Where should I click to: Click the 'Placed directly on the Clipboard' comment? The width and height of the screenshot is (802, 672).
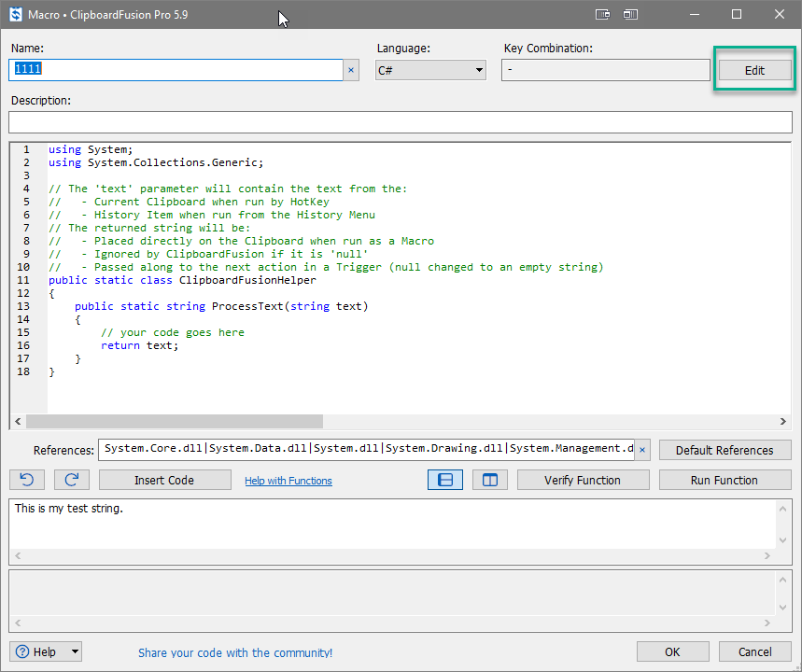tap(242, 241)
